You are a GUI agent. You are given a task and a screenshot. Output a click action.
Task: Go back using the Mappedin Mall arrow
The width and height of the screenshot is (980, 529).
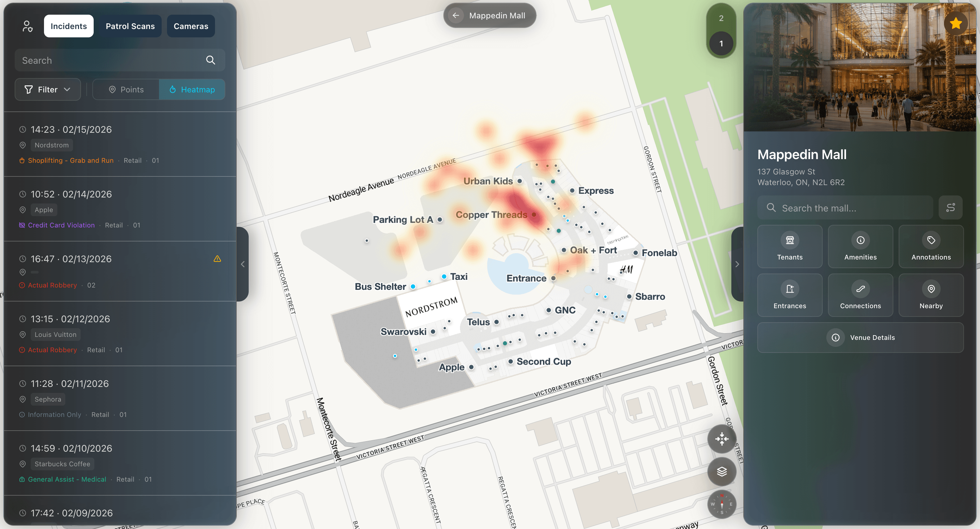pyautogui.click(x=456, y=15)
